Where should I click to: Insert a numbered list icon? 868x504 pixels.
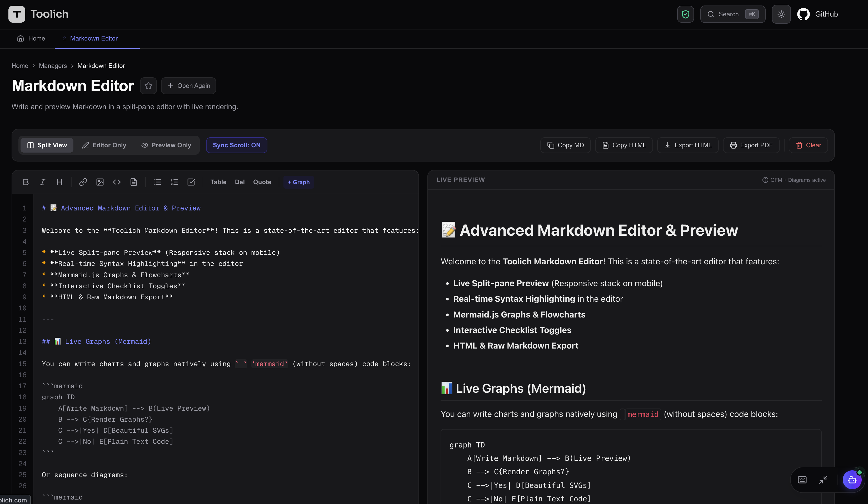click(x=174, y=182)
